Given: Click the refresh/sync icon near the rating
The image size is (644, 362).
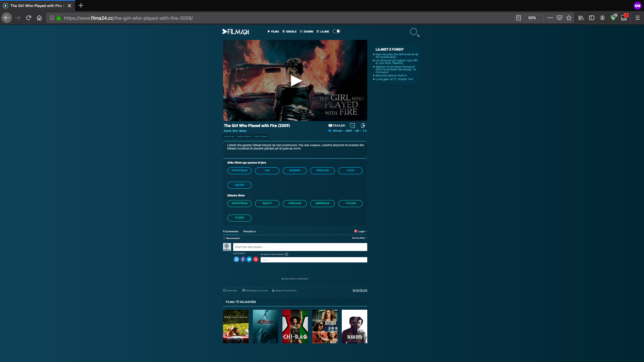Looking at the screenshot, I should tap(363, 125).
